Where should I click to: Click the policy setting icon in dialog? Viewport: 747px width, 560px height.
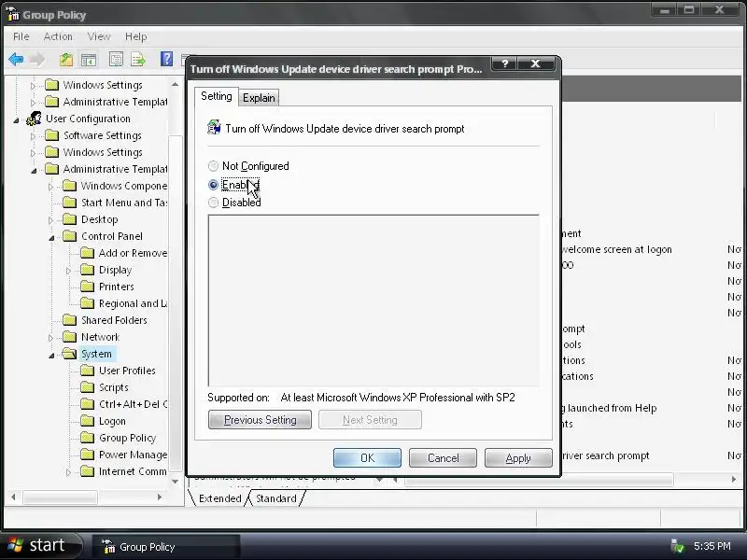(x=214, y=128)
